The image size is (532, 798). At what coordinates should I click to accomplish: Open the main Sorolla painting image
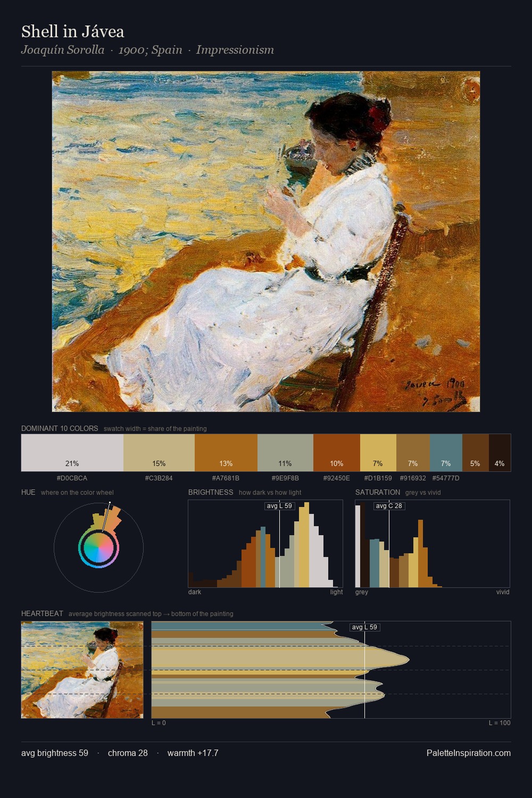(x=266, y=242)
